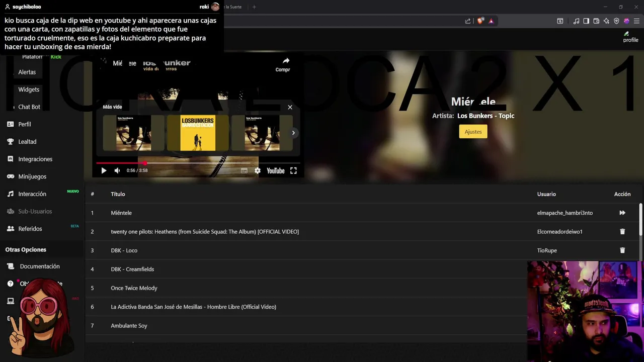
Task: Select the third suggested video thumbnail
Action: (x=262, y=133)
